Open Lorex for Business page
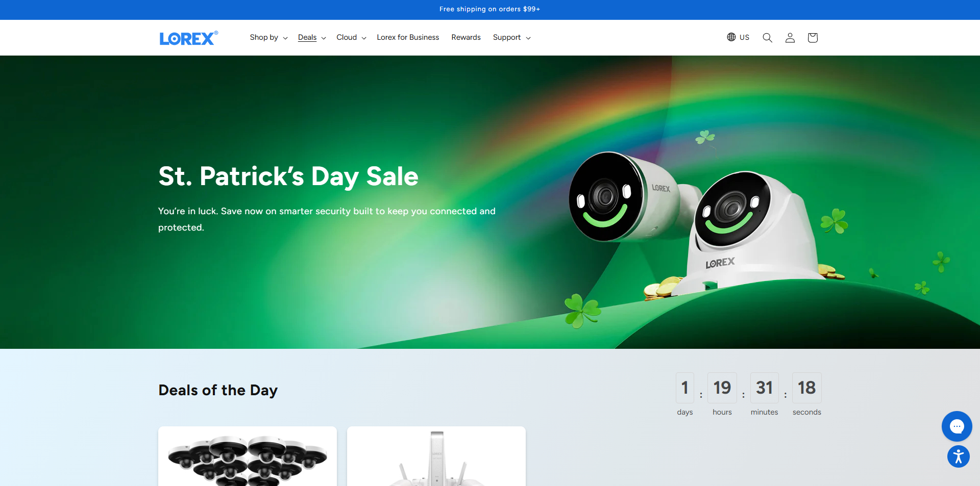 point(408,38)
